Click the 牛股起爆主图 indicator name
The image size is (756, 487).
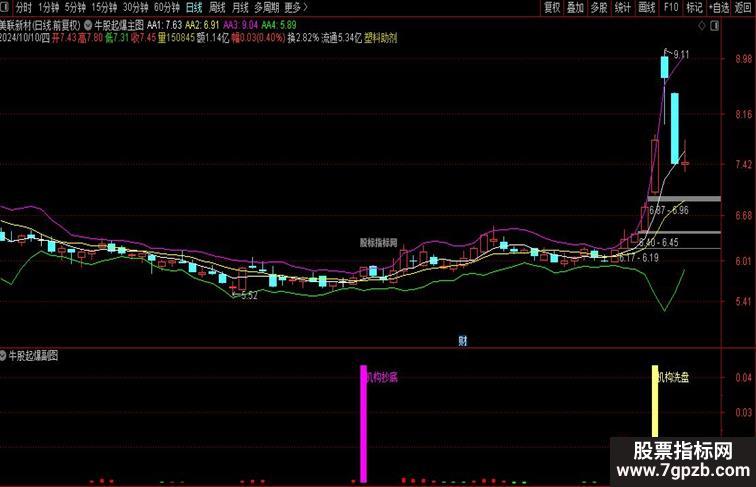tap(119, 25)
